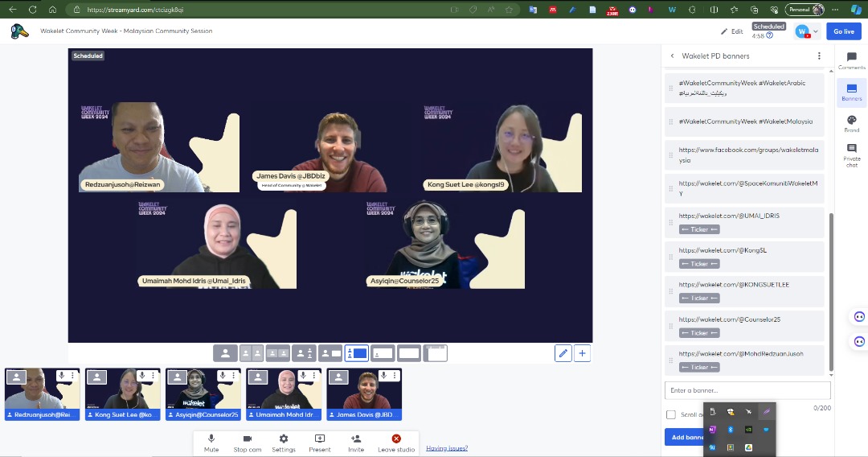868x457 pixels.
Task: Open Umaimah thumbnail three-dot menu
Action: [314, 376]
